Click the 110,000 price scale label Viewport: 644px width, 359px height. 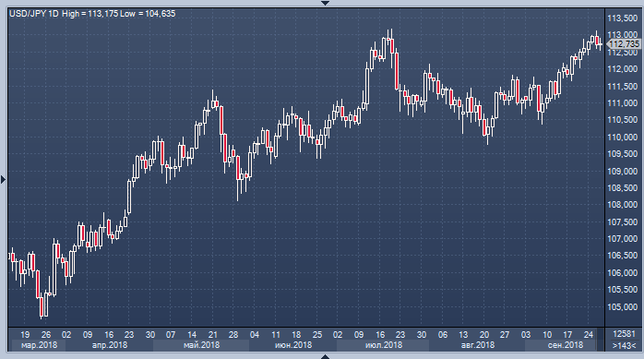point(623,137)
